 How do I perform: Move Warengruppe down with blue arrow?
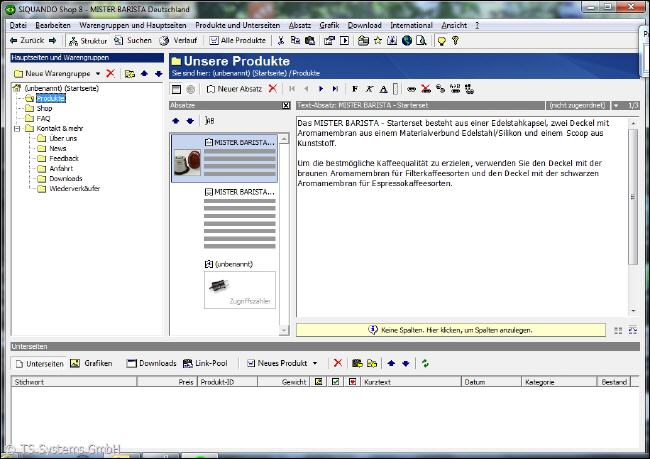coord(158,74)
